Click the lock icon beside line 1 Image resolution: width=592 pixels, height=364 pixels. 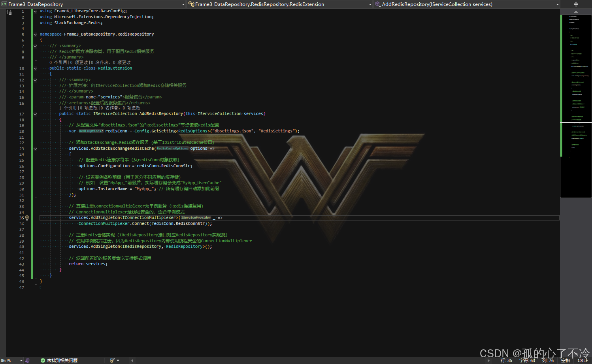click(9, 12)
